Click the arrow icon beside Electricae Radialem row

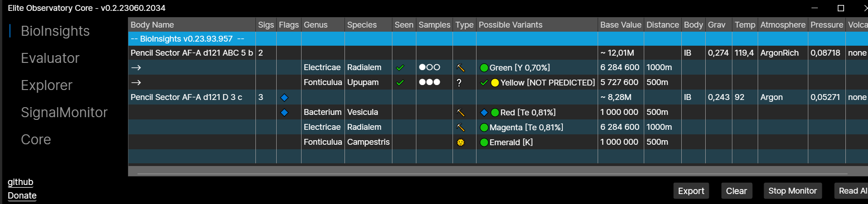click(136, 68)
